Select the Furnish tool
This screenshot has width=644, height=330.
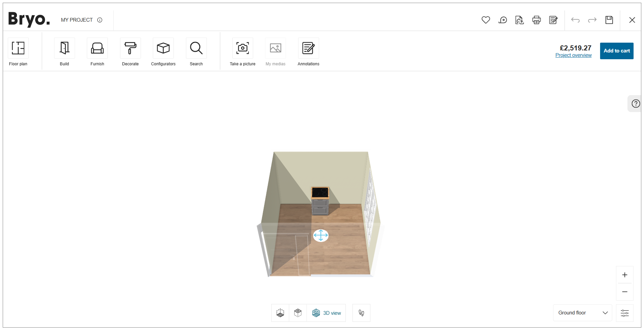pos(97,51)
